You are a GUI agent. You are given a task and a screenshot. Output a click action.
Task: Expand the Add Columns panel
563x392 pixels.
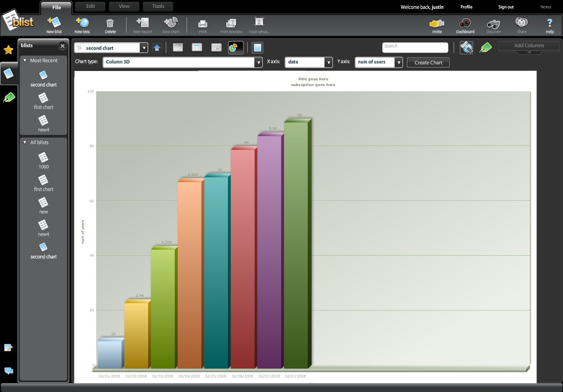click(529, 47)
